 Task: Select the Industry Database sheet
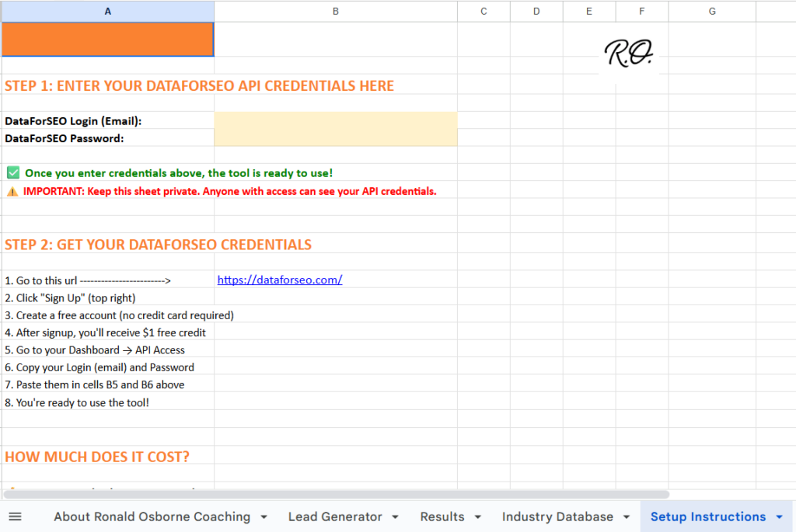557,516
